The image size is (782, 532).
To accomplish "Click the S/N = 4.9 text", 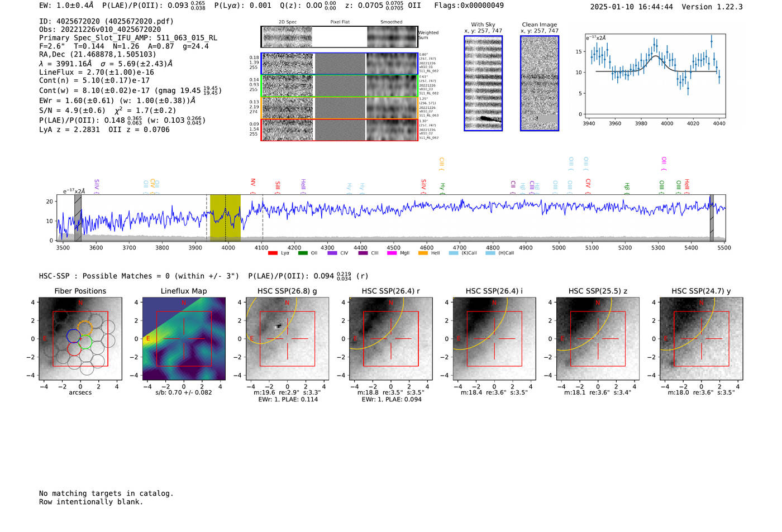I will (72, 111).
